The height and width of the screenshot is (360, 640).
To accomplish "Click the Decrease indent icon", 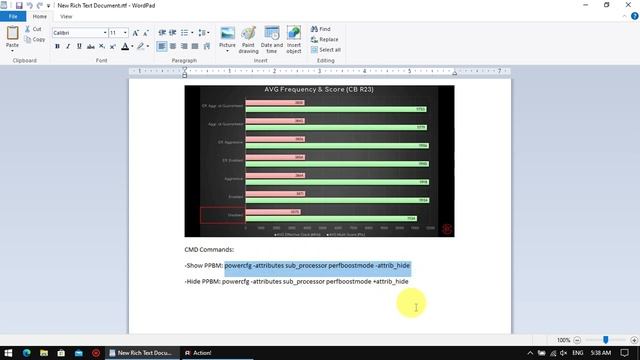I will pos(162,33).
